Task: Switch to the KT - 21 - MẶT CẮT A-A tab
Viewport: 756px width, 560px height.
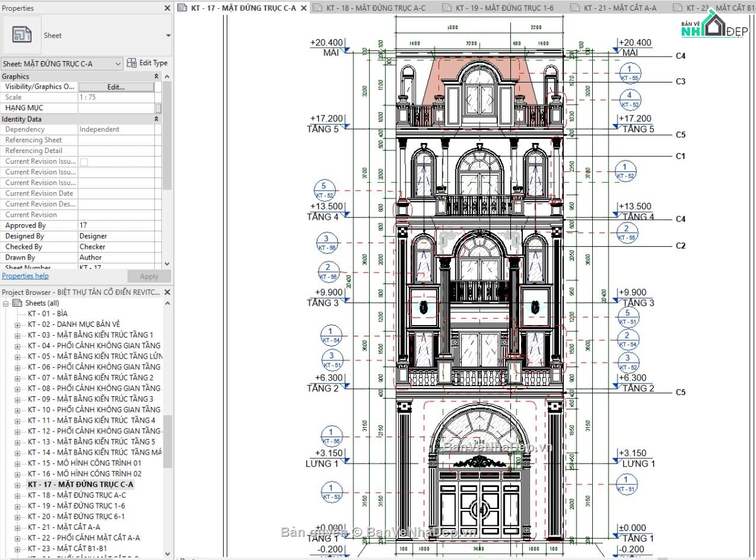Action: click(621, 8)
